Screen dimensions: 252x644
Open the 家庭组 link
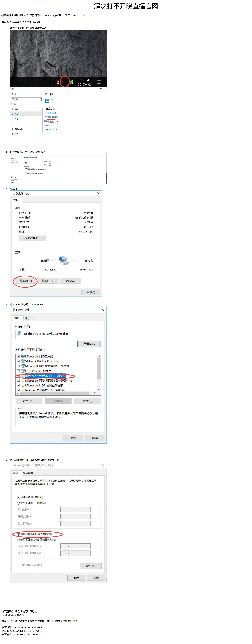(x=48, y=125)
